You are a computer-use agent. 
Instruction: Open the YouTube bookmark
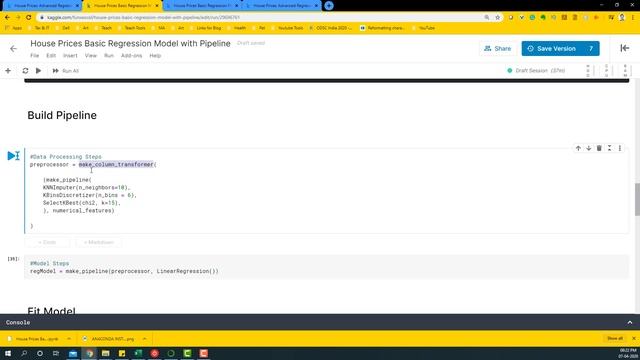(x=423, y=28)
